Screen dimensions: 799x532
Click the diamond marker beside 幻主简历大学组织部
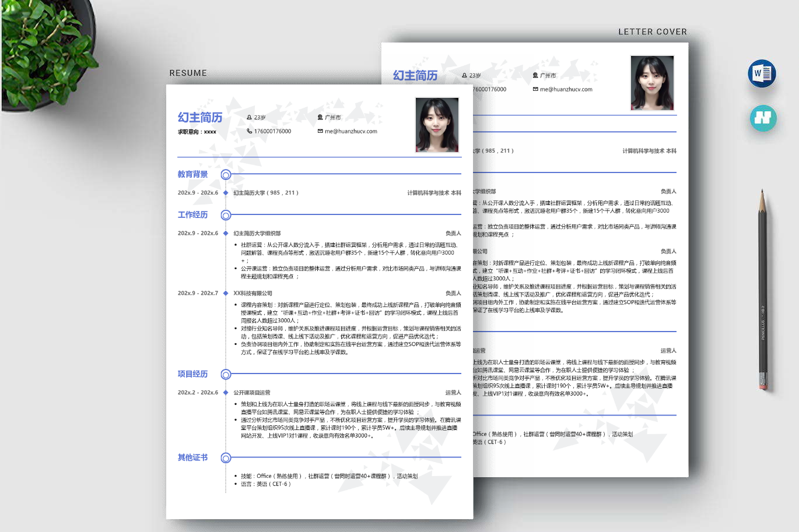(226, 233)
